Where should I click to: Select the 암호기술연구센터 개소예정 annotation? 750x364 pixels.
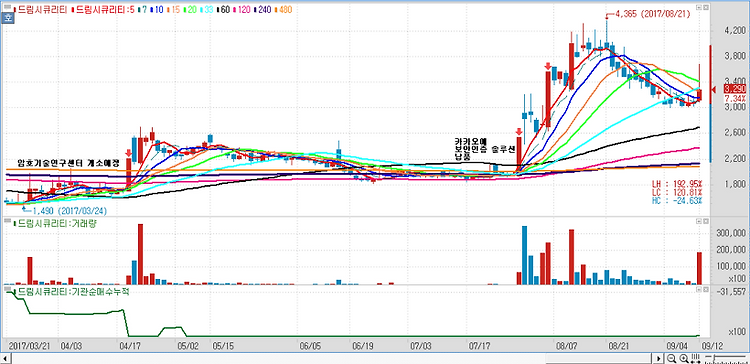(68, 163)
